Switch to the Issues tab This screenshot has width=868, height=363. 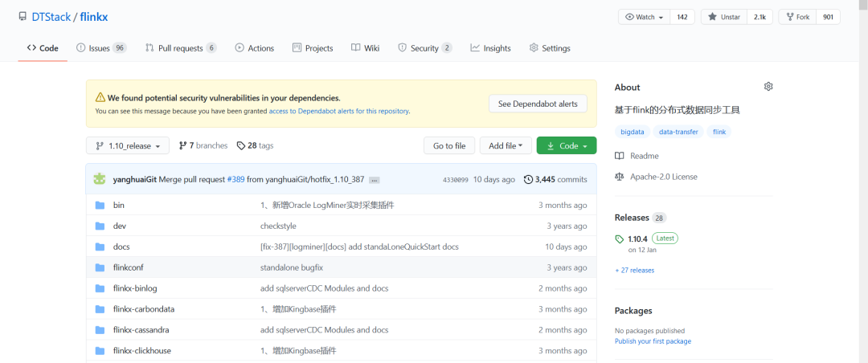(100, 48)
